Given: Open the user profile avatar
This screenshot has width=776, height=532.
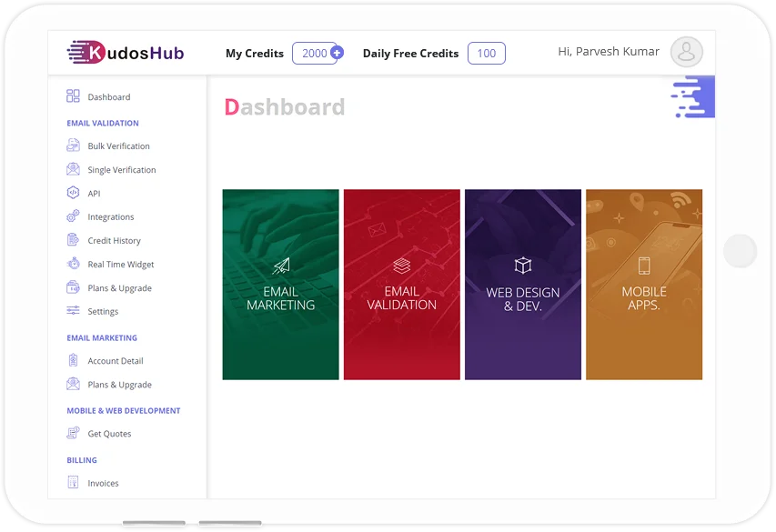Looking at the screenshot, I should 687,52.
